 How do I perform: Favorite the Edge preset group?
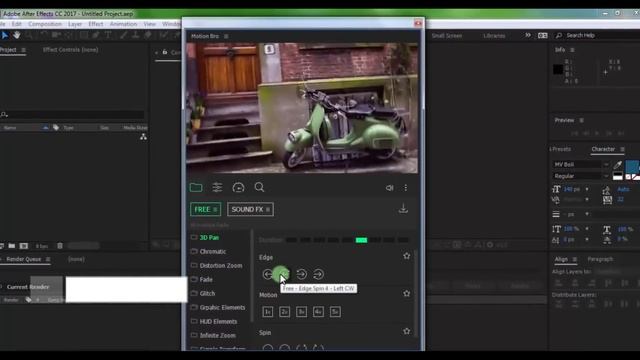point(407,256)
